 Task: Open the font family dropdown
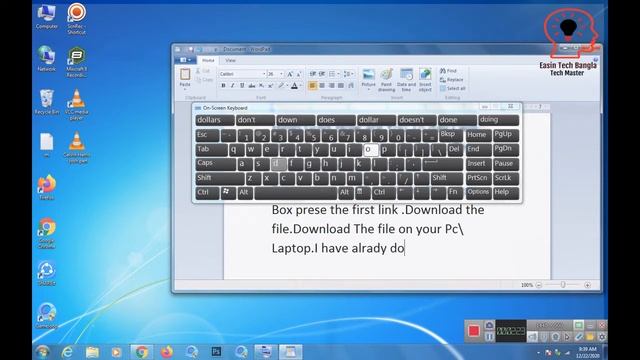point(264,74)
